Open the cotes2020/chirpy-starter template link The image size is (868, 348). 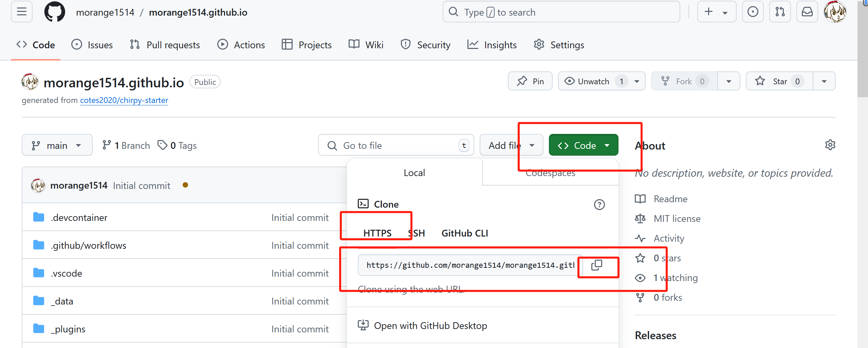124,100
